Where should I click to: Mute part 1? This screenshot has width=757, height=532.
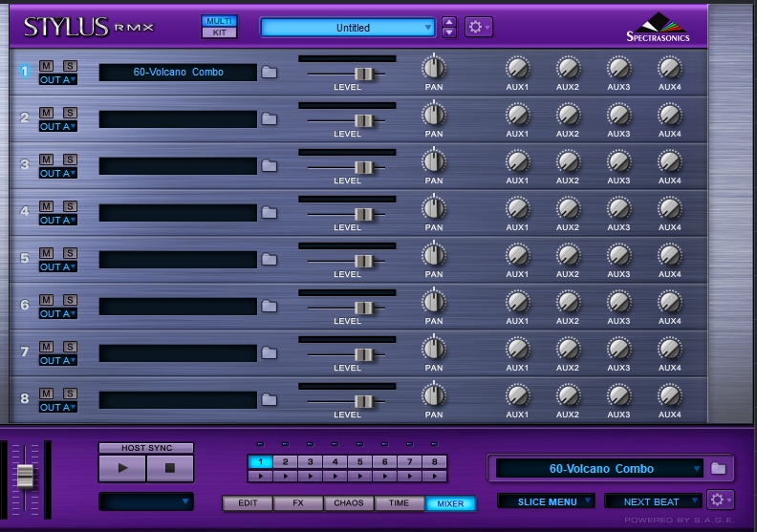coord(46,66)
